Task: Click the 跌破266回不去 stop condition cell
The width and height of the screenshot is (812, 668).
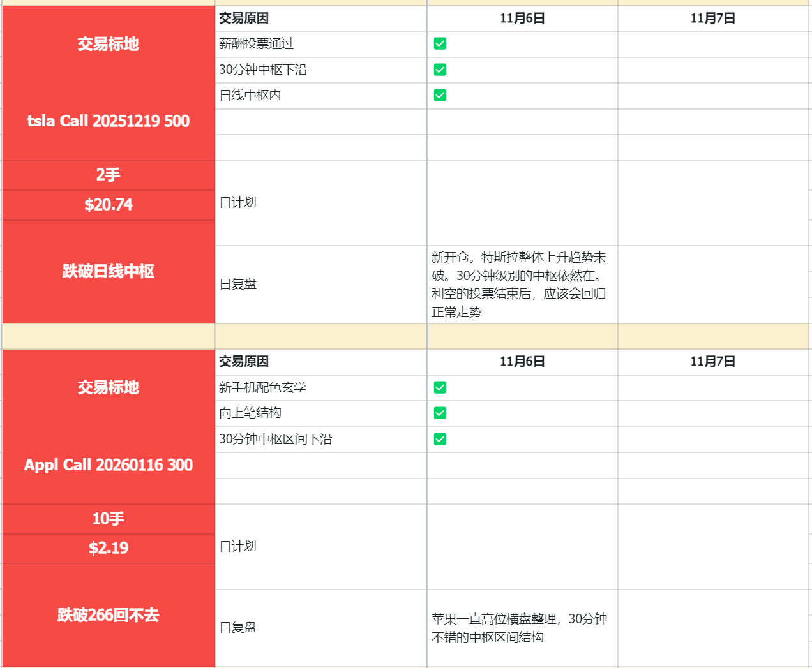Action: click(109, 615)
